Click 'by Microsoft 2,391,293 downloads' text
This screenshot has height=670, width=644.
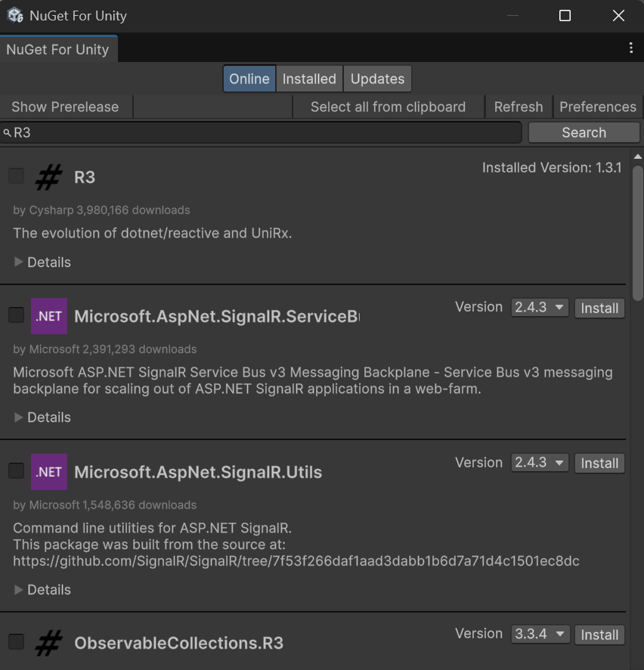104,349
